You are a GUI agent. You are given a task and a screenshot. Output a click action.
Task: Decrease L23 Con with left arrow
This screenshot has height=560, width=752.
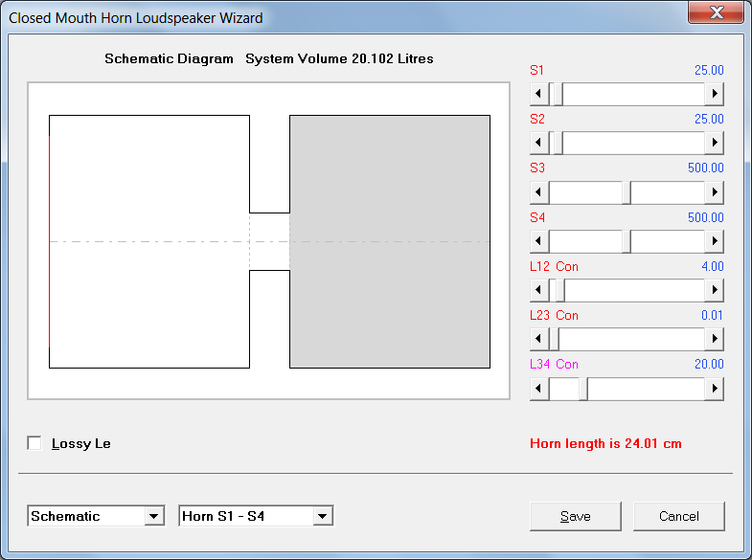tap(539, 339)
